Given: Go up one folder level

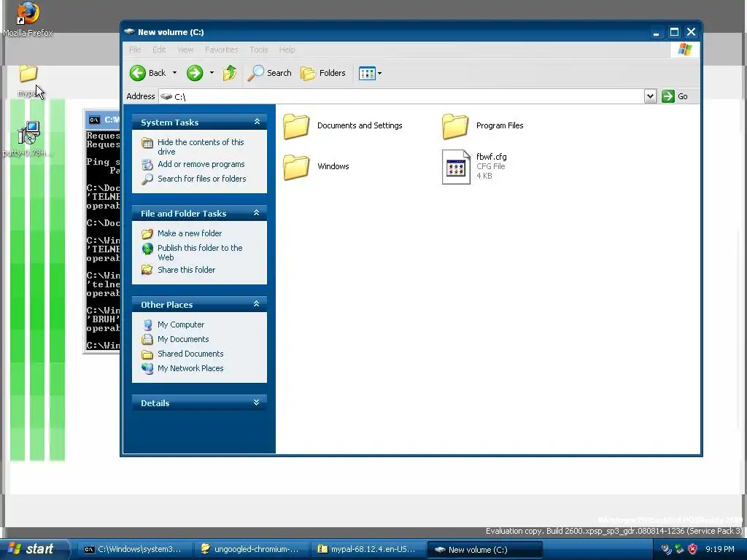Looking at the screenshot, I should point(230,73).
